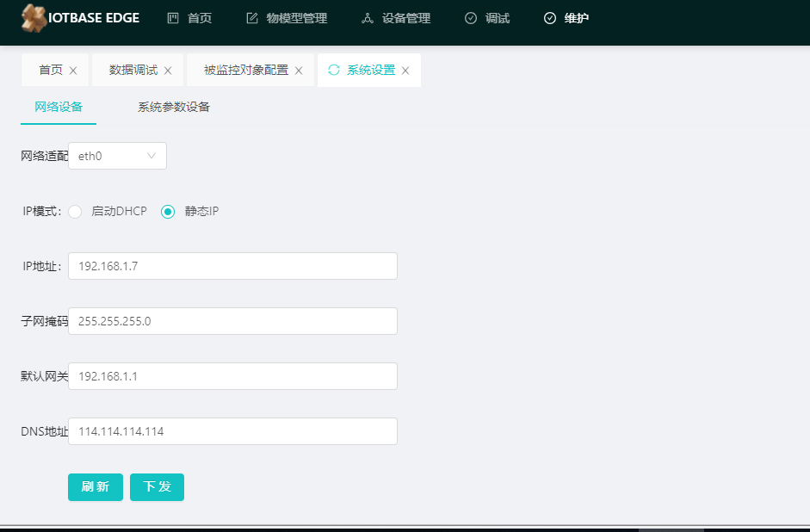Viewport: 810px width, 532px height.
Task: Switch to the 系统参数设备 sub-tab
Action: point(174,108)
